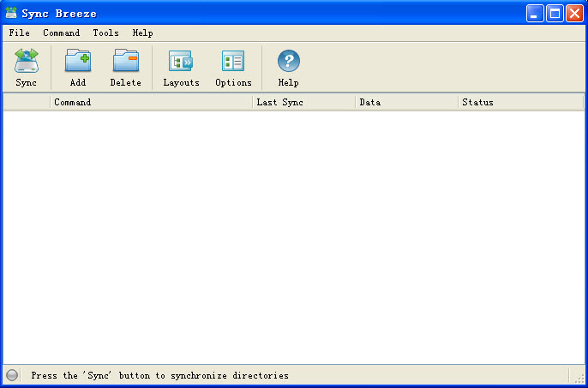Image resolution: width=588 pixels, height=388 pixels.
Task: Expand the Tools menu
Action: click(106, 33)
